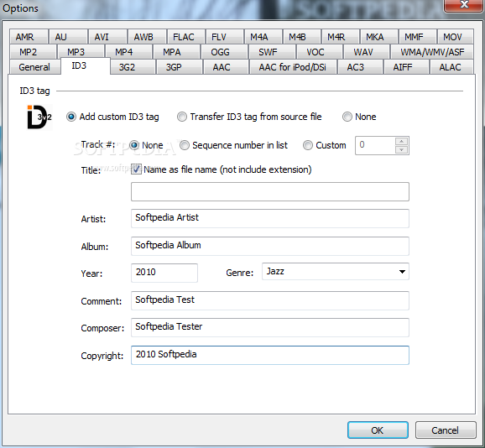The height and width of the screenshot is (448, 485).
Task: Click the Composer field with Softpedia Tester
Action: (x=270, y=327)
